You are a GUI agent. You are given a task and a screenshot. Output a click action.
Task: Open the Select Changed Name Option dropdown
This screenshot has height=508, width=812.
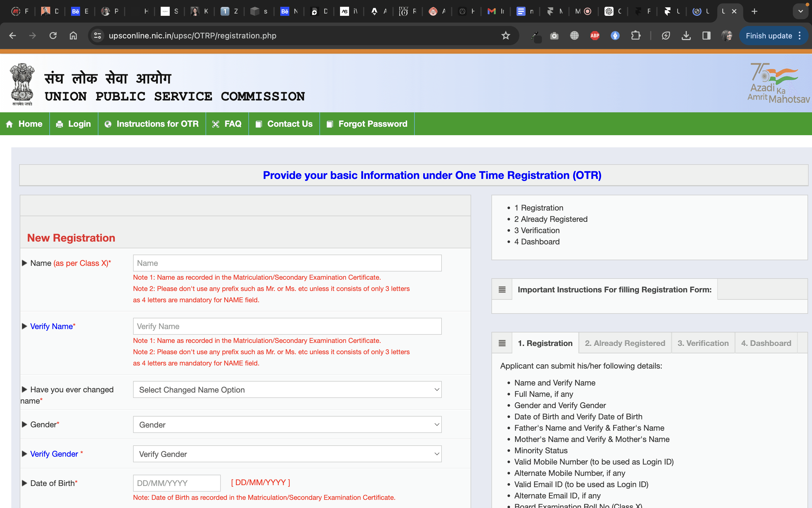click(x=287, y=390)
